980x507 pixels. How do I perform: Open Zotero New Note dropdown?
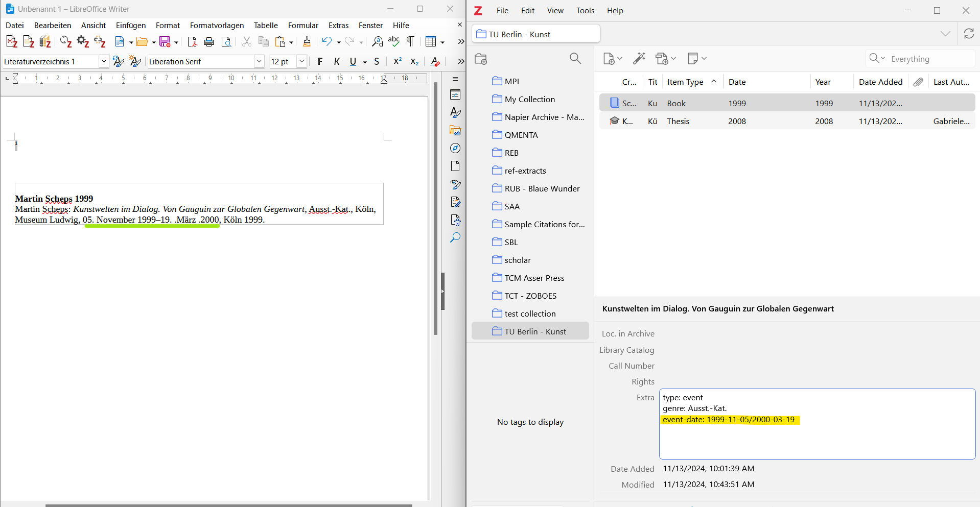point(697,59)
